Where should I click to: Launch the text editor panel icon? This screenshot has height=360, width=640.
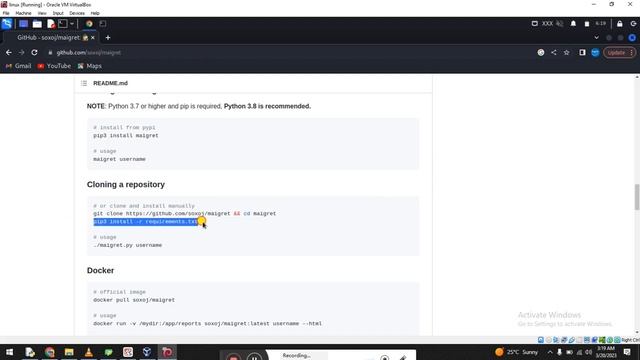[x=51, y=24]
